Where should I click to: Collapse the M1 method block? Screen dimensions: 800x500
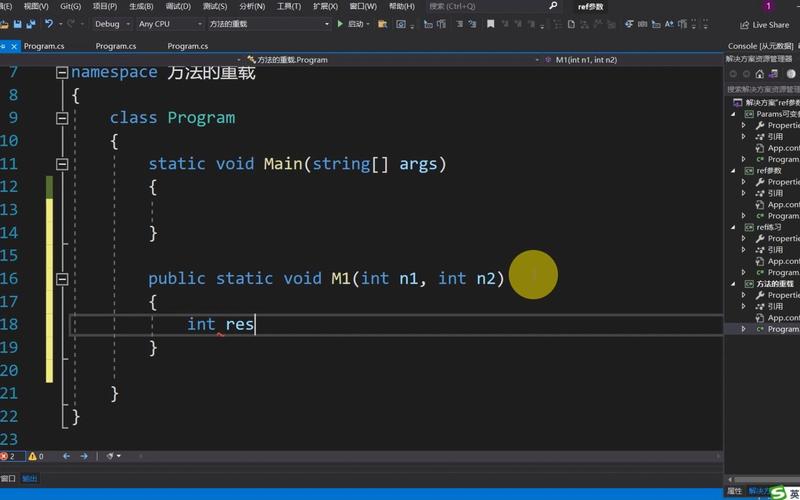click(x=62, y=279)
